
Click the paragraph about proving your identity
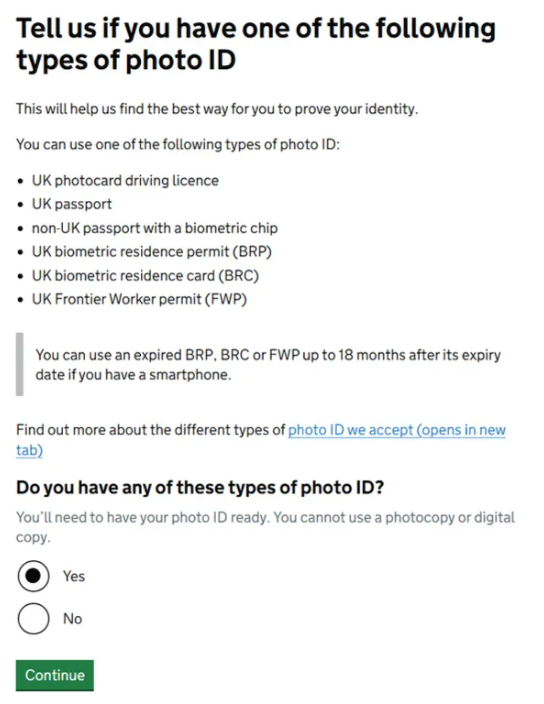coord(217,109)
